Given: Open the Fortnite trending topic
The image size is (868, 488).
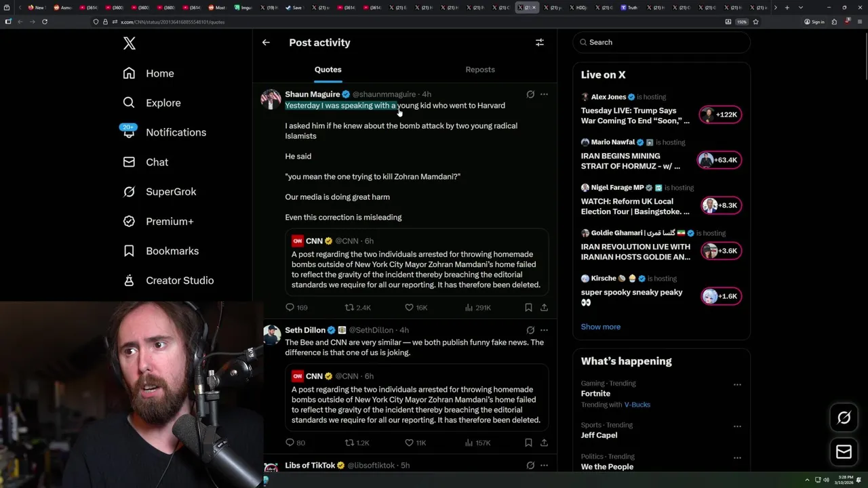Looking at the screenshot, I should 595,394.
